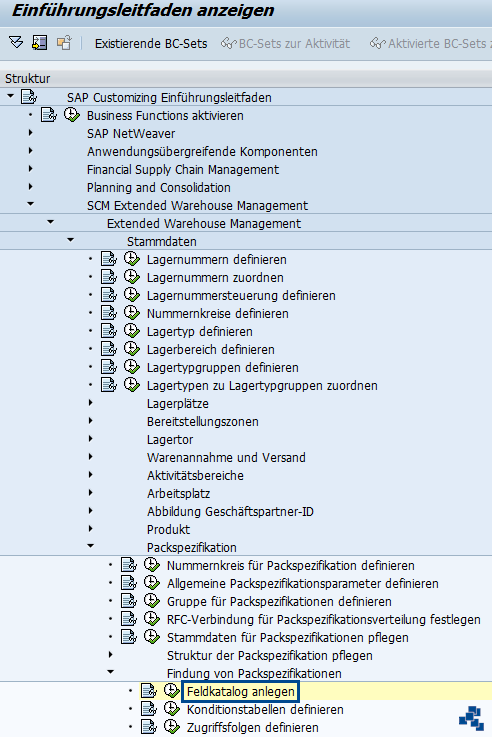Execute activity icon for Lagernummersteuerung definieren
Screen dimensions: 492x737
point(132,295)
